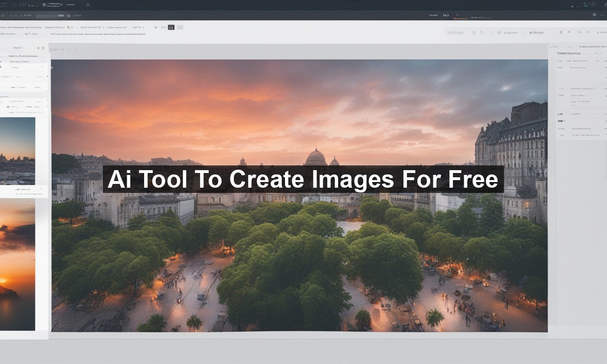Open the city thumbnail in left panel

[x=18, y=151]
